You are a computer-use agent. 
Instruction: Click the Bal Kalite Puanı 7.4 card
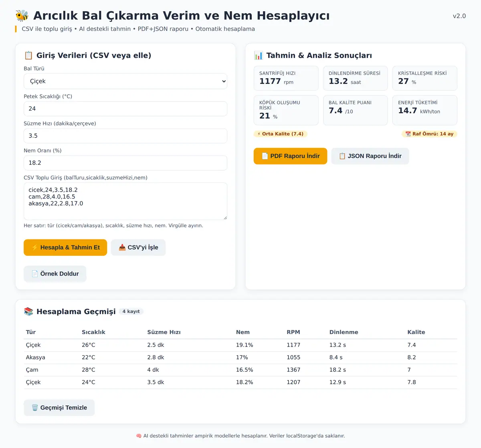point(356,110)
